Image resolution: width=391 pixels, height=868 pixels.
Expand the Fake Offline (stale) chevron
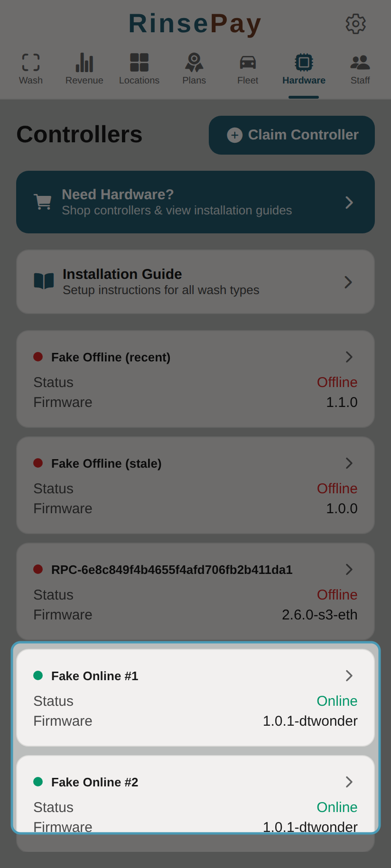[x=349, y=463]
